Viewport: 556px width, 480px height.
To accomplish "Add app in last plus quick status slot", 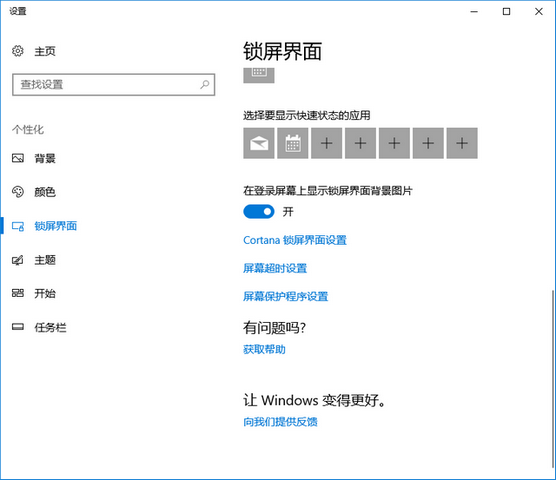I will [x=462, y=143].
